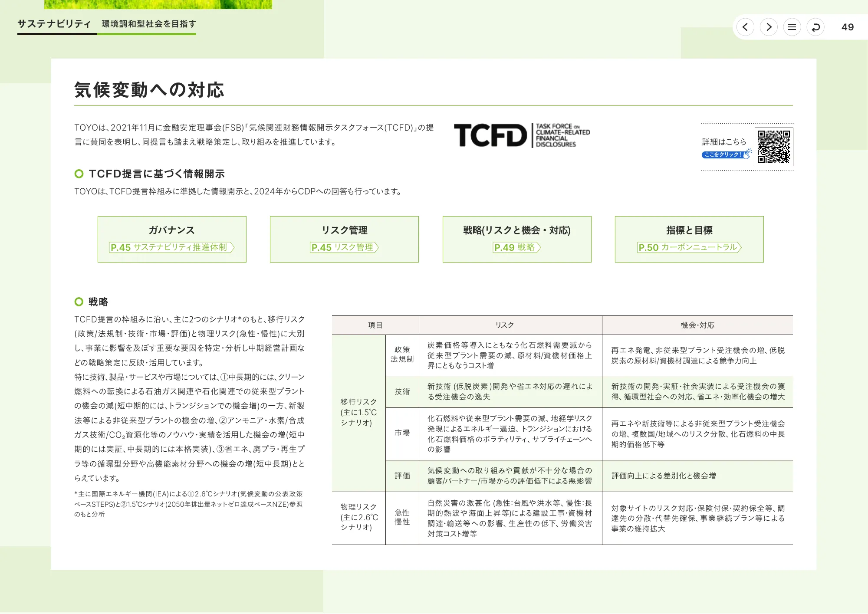Expand the arrow on P.45 リスク管理
The height and width of the screenshot is (614, 868).
376,248
